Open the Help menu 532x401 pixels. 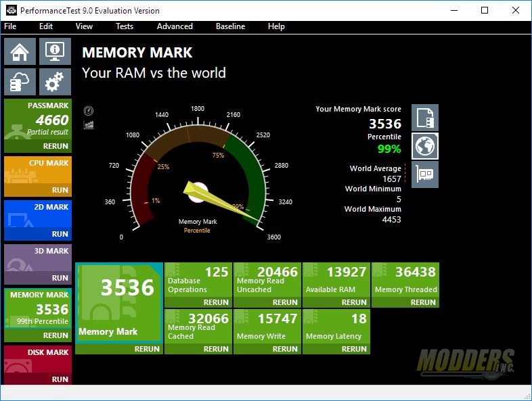click(x=276, y=26)
